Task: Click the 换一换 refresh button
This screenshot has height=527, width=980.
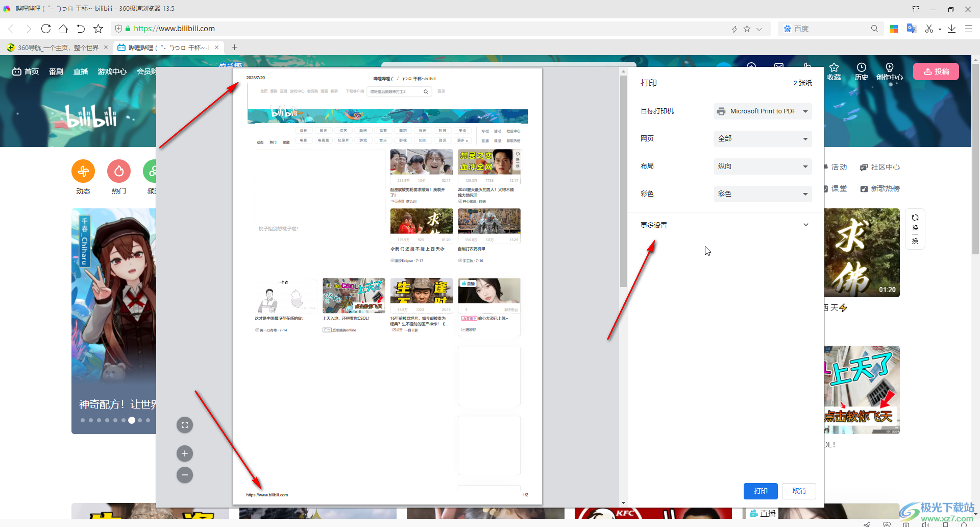Action: pyautogui.click(x=915, y=229)
